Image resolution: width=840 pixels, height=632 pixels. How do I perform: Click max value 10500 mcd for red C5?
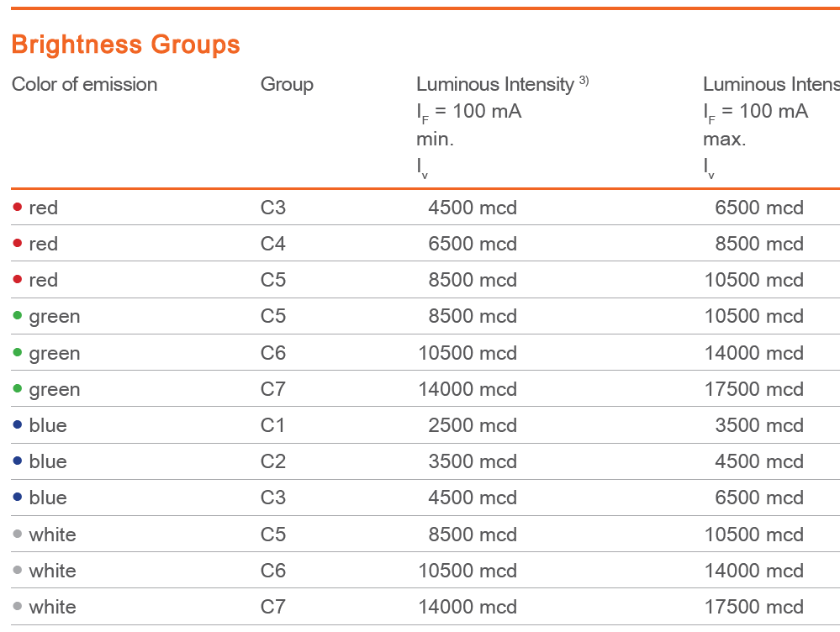click(753, 280)
